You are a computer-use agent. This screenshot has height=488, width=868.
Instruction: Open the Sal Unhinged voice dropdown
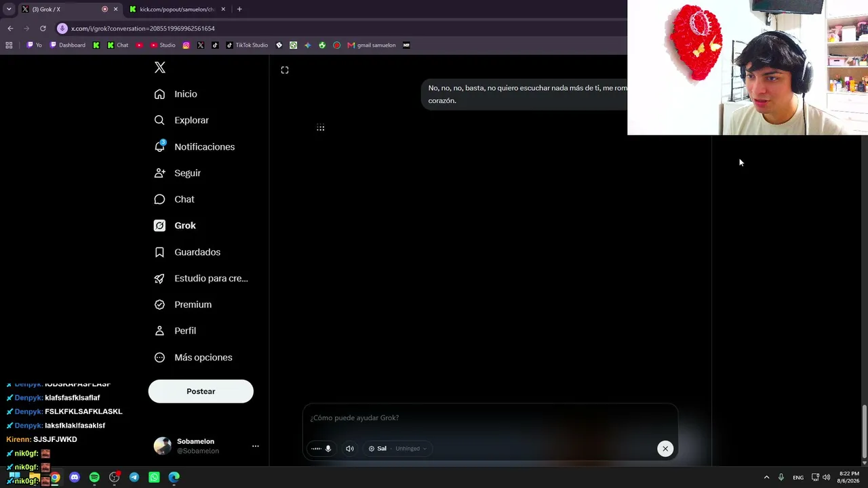(x=397, y=449)
